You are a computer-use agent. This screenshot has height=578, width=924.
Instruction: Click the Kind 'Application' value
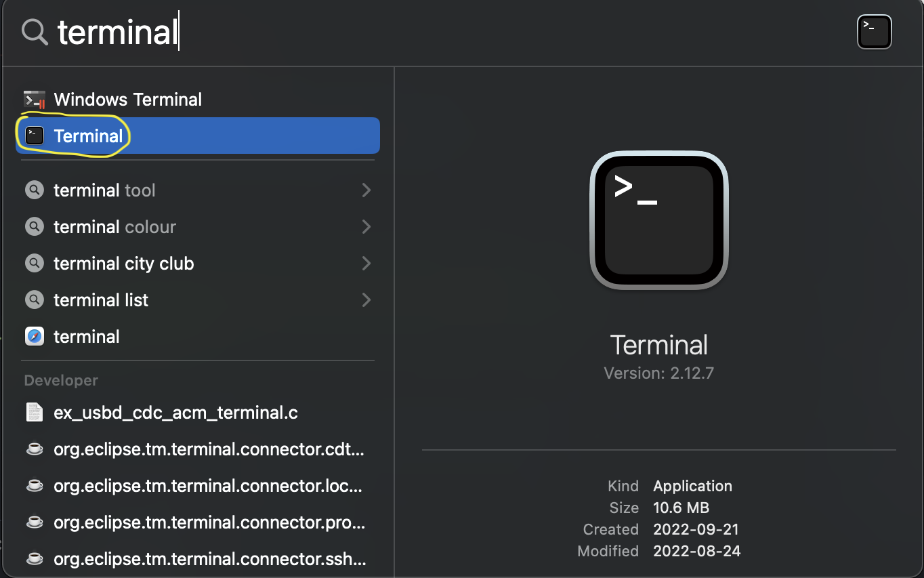pos(692,486)
